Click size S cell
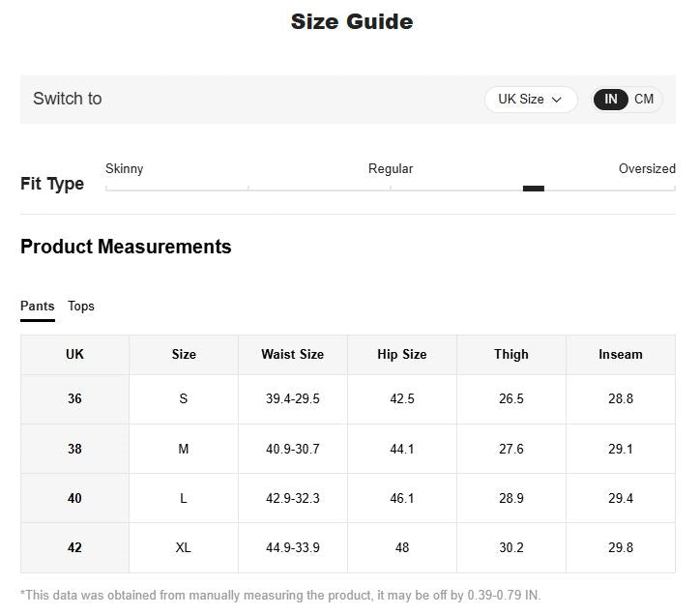Viewport: 700px width, 615px height. 184,398
